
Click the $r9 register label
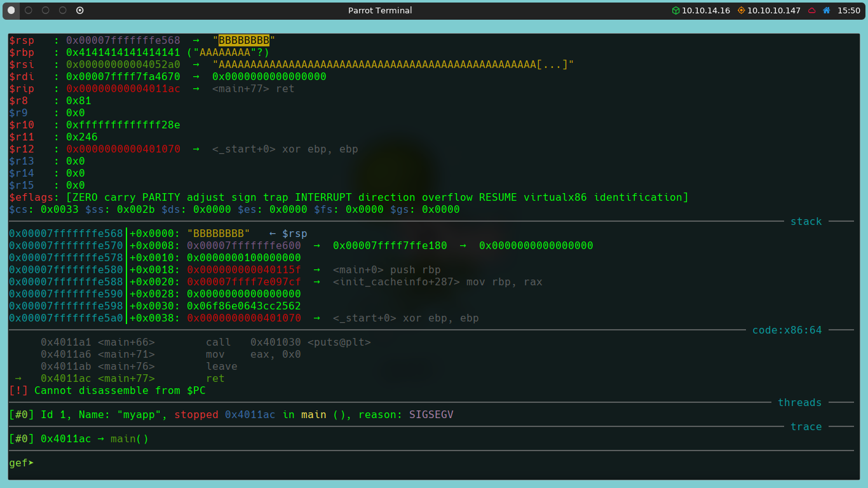tap(18, 113)
